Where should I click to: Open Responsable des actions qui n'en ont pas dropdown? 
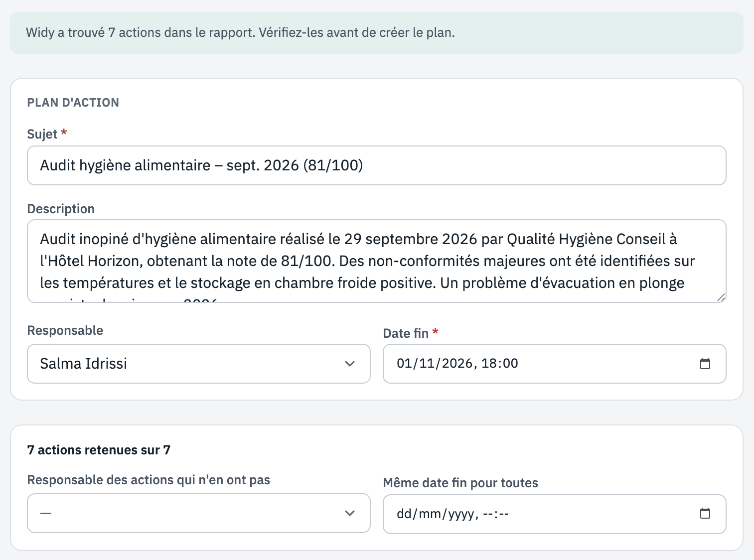coord(199,513)
